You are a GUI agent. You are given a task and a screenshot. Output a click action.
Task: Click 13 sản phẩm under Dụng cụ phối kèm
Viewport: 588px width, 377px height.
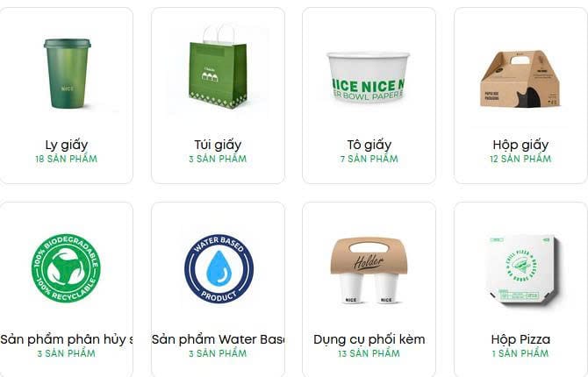[x=369, y=353]
